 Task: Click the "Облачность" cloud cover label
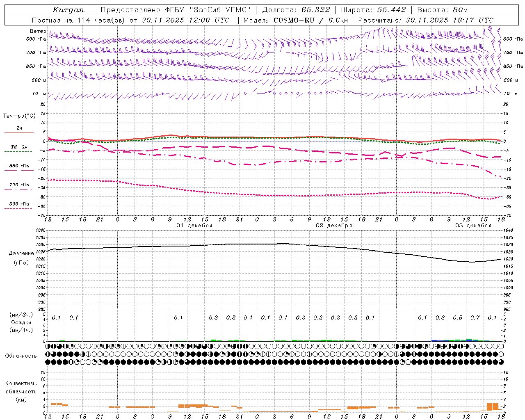tap(21, 356)
